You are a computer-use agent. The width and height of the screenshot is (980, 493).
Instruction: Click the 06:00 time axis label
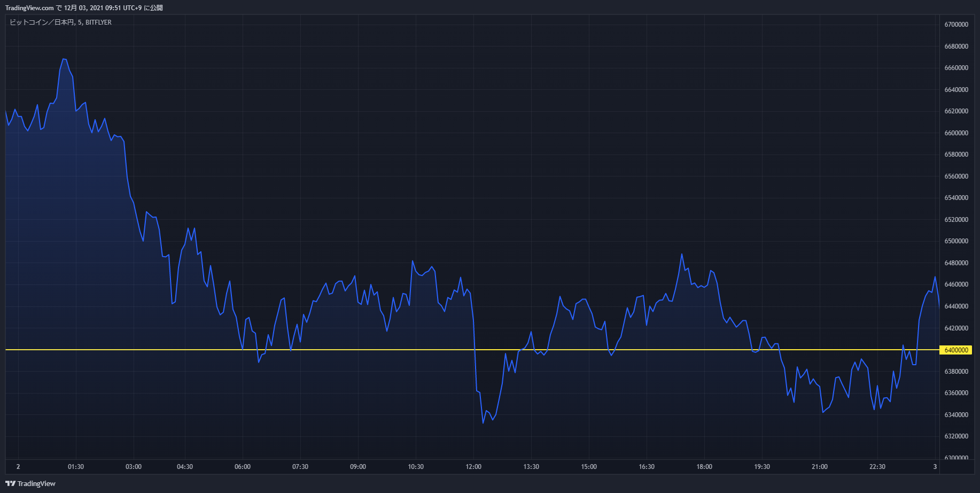coord(243,467)
